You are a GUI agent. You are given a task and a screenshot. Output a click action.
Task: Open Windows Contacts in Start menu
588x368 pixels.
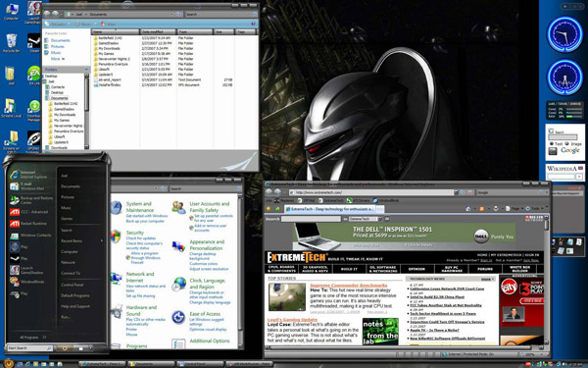(x=30, y=236)
